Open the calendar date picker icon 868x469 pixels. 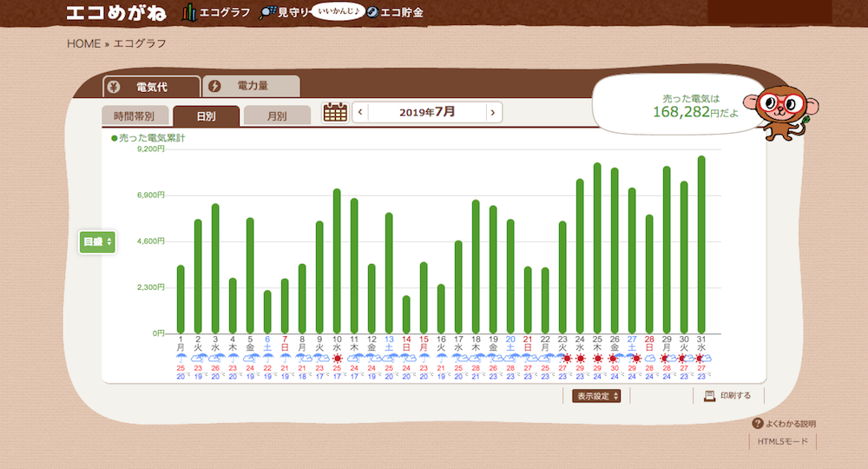tap(334, 112)
